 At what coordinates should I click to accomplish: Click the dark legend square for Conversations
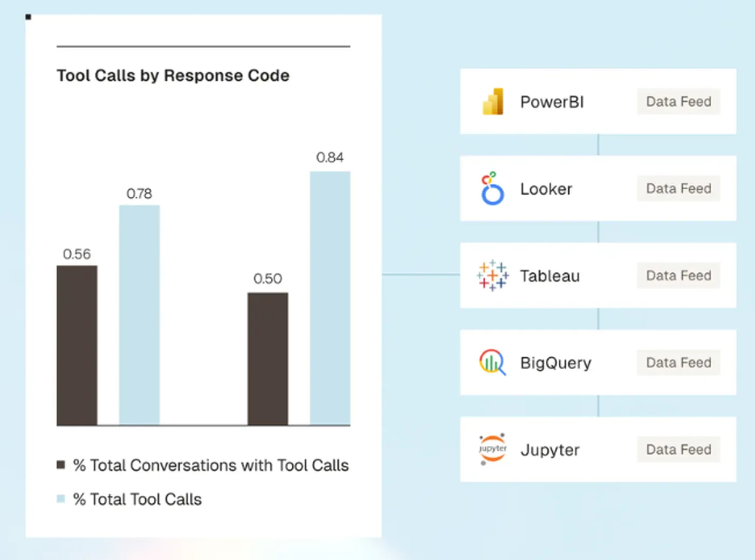[61, 465]
